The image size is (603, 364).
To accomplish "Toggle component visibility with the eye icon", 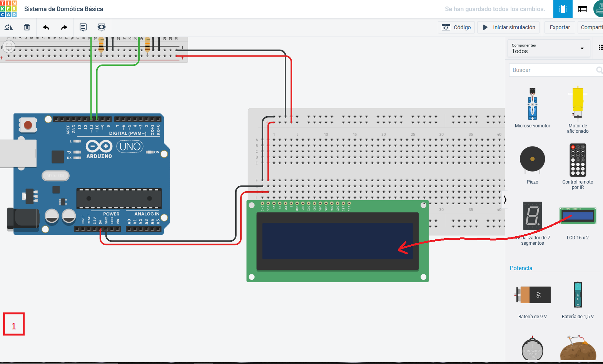I will (101, 27).
